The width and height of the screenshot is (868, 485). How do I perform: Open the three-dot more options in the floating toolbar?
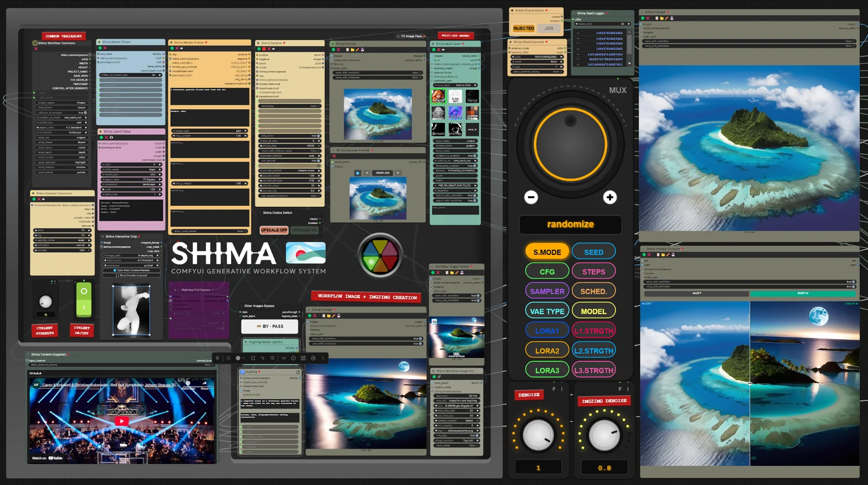pos(323,358)
